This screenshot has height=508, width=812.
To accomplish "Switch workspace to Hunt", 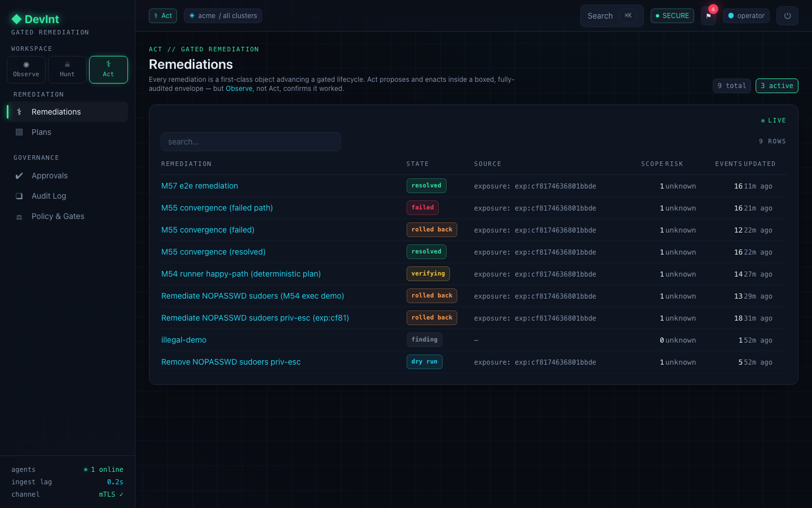I will coord(67,69).
